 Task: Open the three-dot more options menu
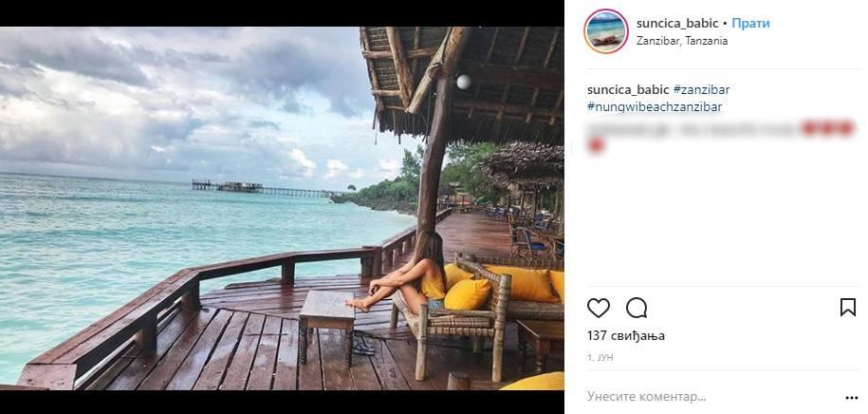pos(851,397)
